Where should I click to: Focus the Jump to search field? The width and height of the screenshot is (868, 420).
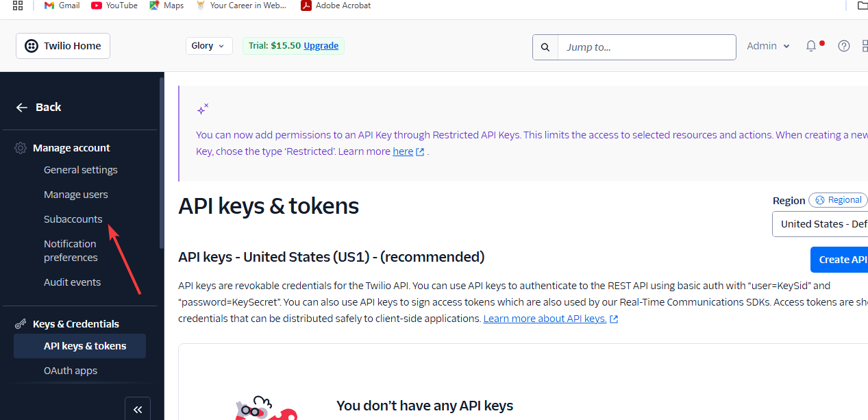point(647,47)
